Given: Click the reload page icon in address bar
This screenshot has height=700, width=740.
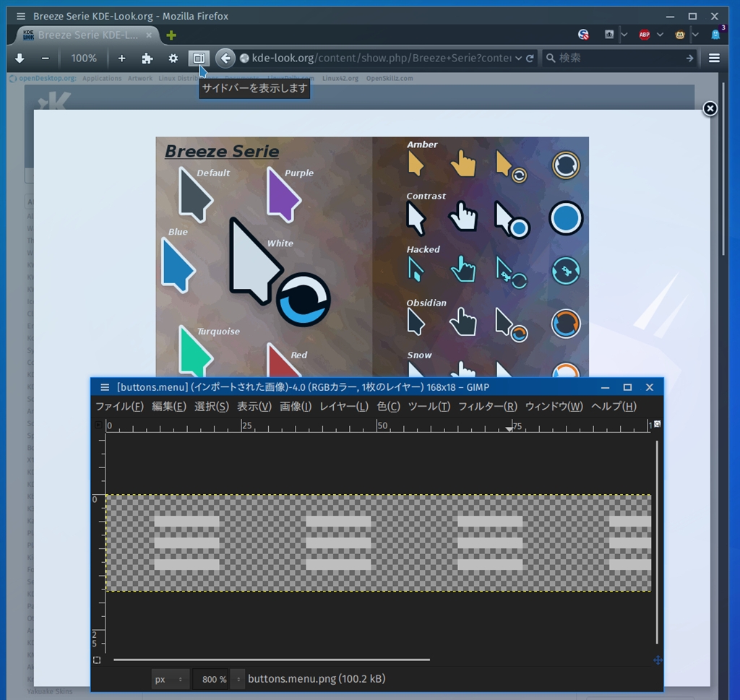Looking at the screenshot, I should pos(530,59).
